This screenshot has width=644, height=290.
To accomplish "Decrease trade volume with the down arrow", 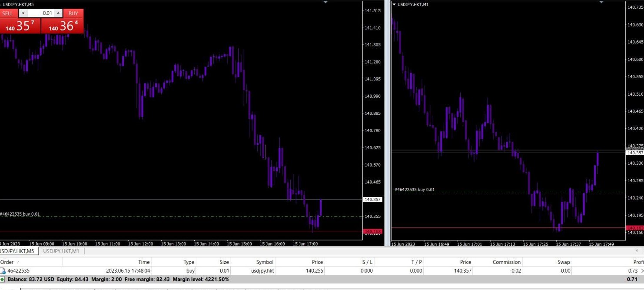I will click(23, 13).
